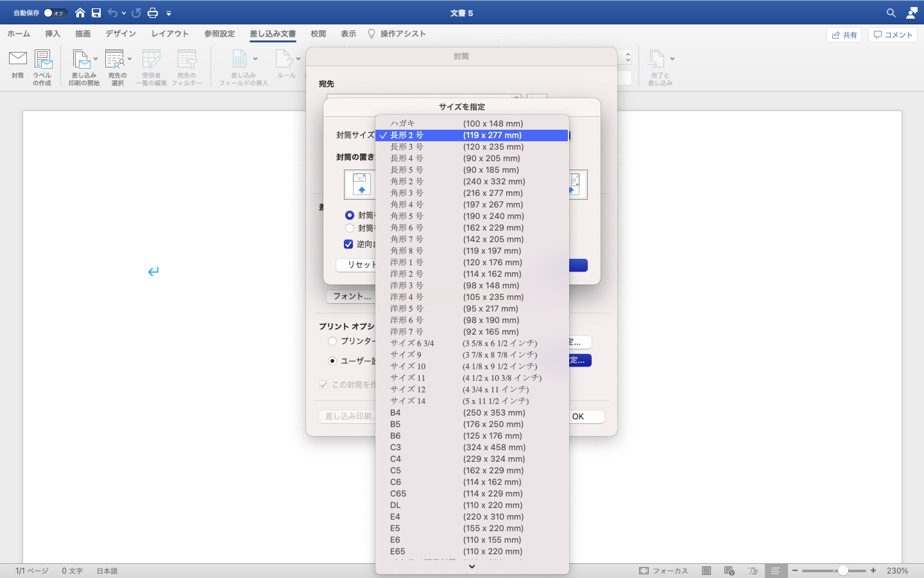924x578 pixels.
Task: Switch to the 参照設定 tab
Action: coord(219,34)
